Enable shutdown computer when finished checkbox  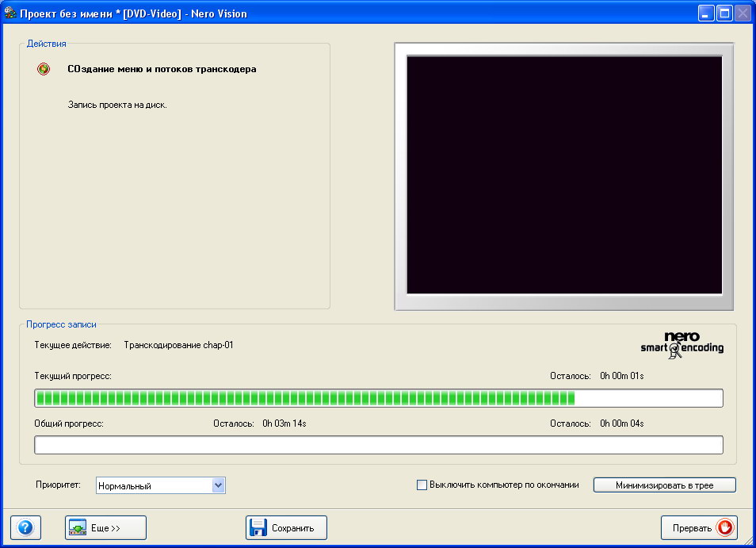tap(422, 485)
